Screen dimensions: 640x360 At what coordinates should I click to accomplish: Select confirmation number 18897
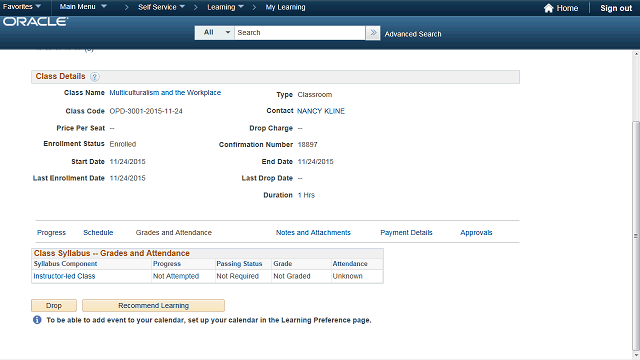pos(307,144)
